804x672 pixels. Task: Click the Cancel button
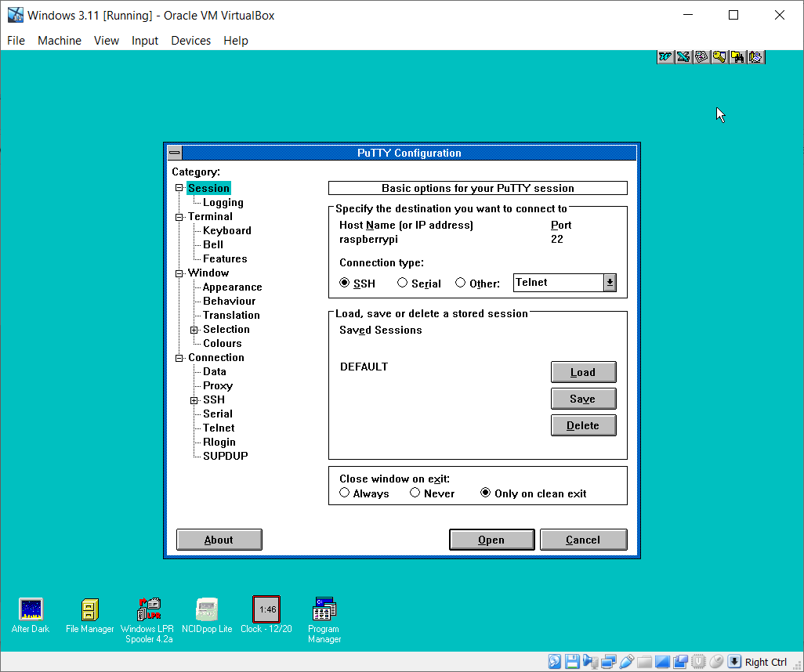click(584, 540)
